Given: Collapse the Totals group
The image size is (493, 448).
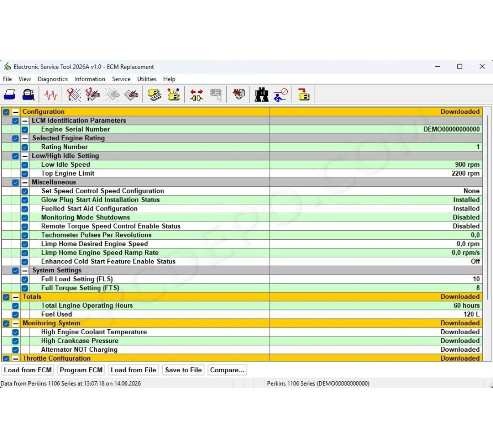Looking at the screenshot, I should click(15, 297).
